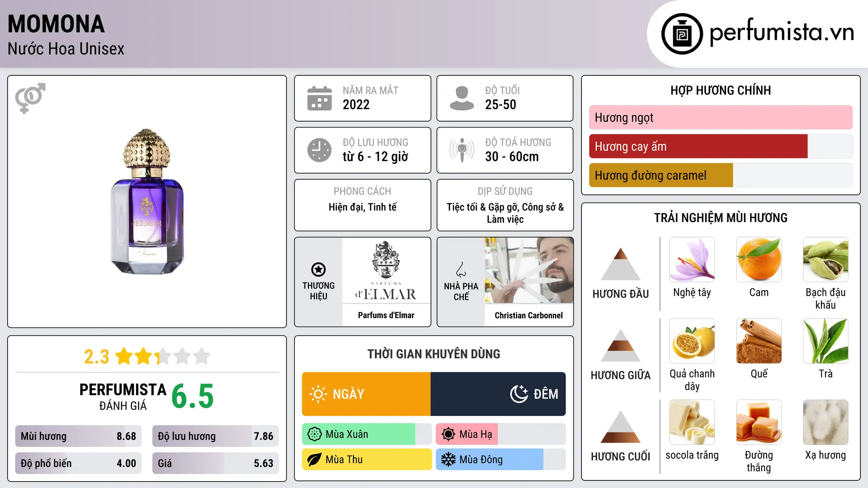Viewport: 868px width, 488px height.
Task: Click the Hương ngọt accord bar
Action: (x=721, y=117)
